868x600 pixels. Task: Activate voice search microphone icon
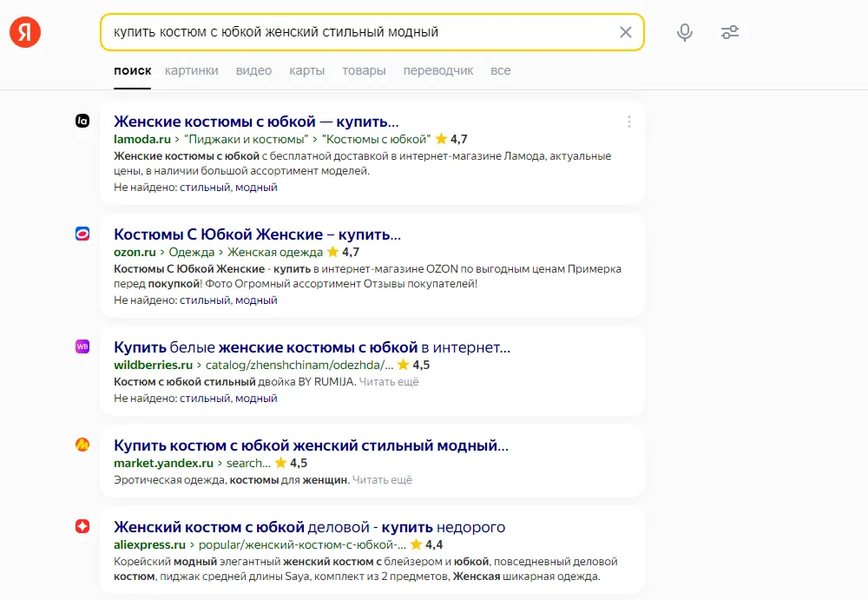(685, 32)
